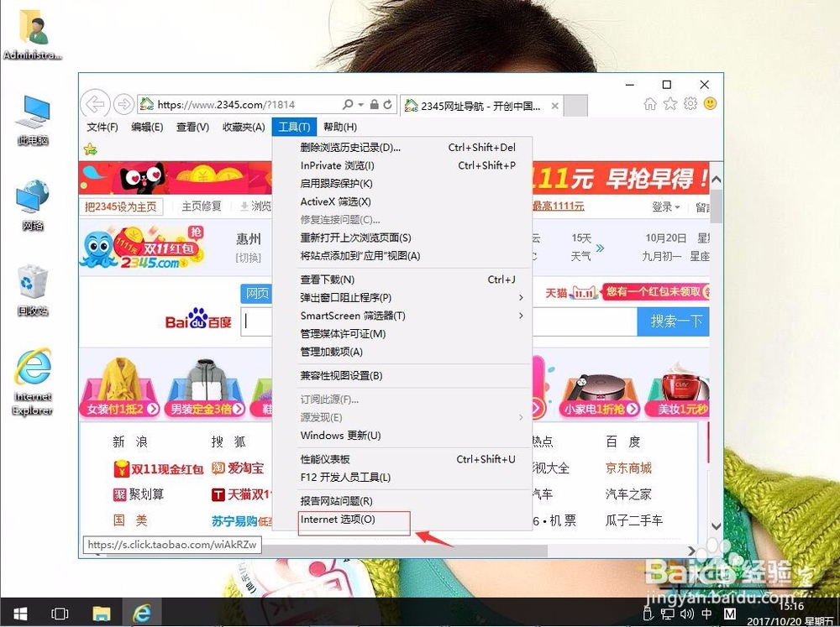Open the 帮助(H) menu
This screenshot has width=840, height=627.
tap(340, 127)
